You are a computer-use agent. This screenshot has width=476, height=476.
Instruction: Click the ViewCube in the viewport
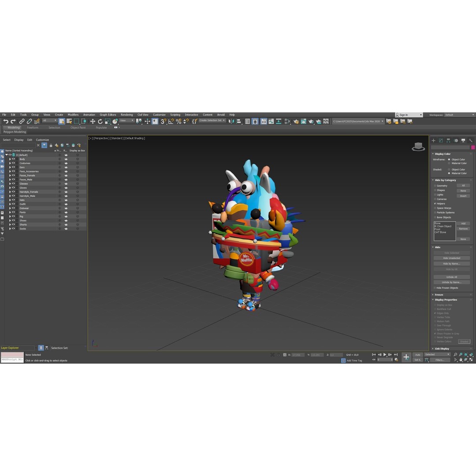point(418,147)
